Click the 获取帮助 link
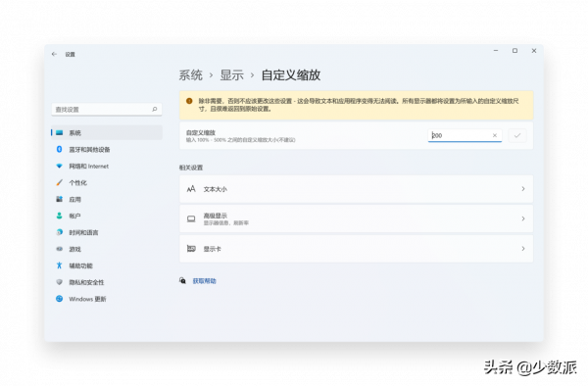 [x=205, y=281]
